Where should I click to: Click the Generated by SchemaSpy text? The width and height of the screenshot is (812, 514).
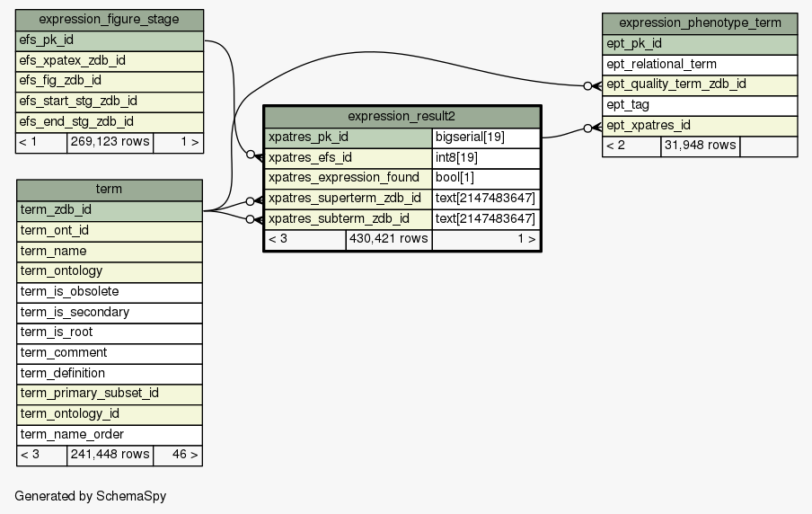90,496
